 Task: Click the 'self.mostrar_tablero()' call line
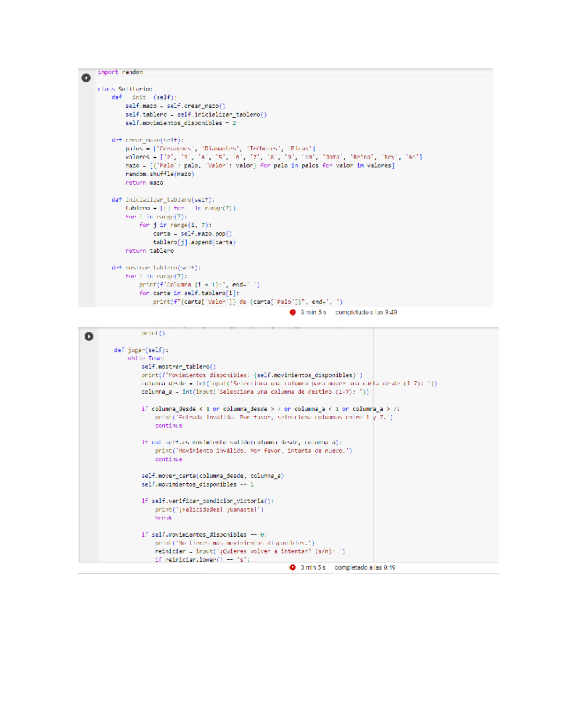pos(178,367)
